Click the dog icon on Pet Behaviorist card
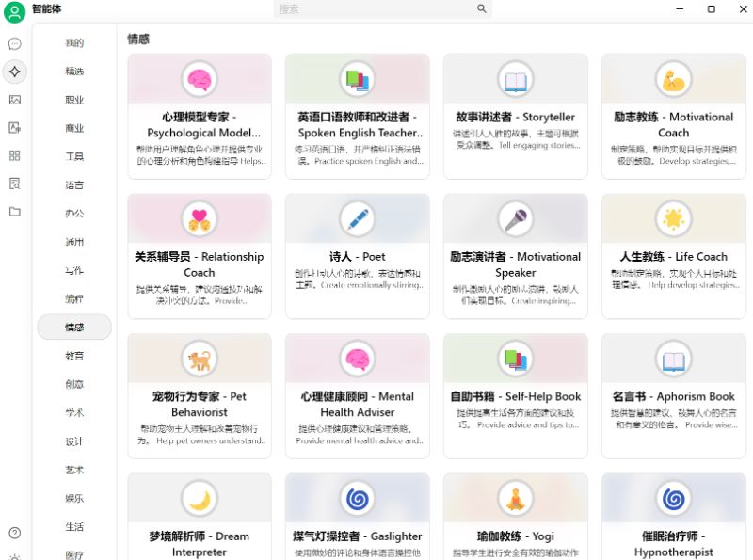Screen dimensions: 753x560 click(x=199, y=360)
